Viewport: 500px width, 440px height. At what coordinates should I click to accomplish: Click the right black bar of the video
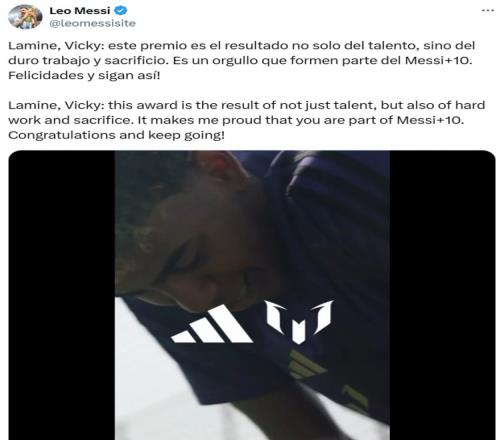point(442,295)
